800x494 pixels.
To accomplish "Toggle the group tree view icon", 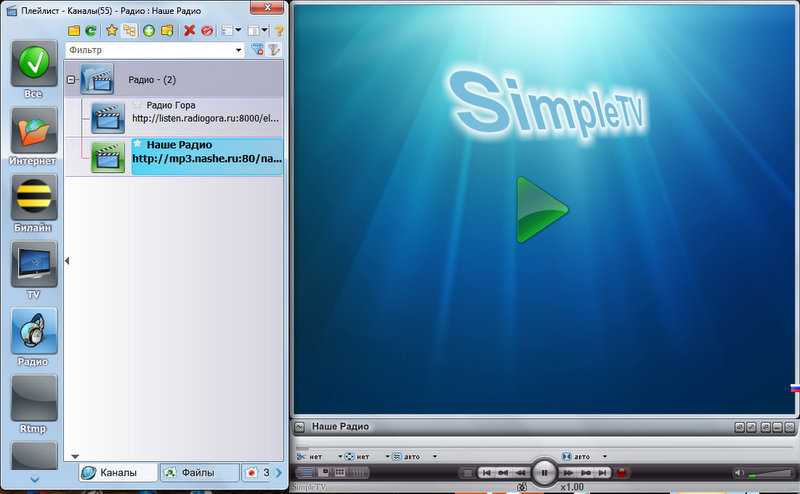I will pos(130,31).
